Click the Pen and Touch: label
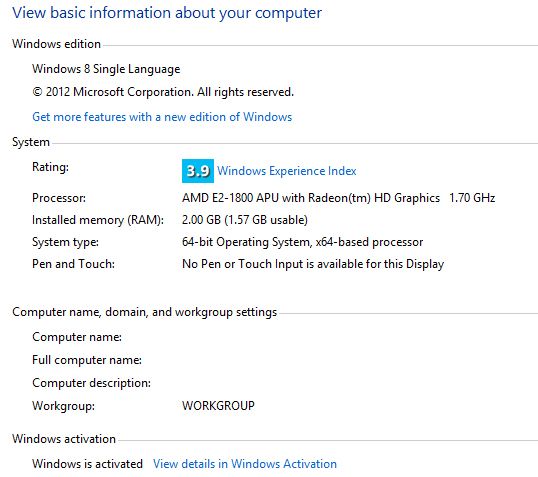The width and height of the screenshot is (538, 477). click(73, 264)
